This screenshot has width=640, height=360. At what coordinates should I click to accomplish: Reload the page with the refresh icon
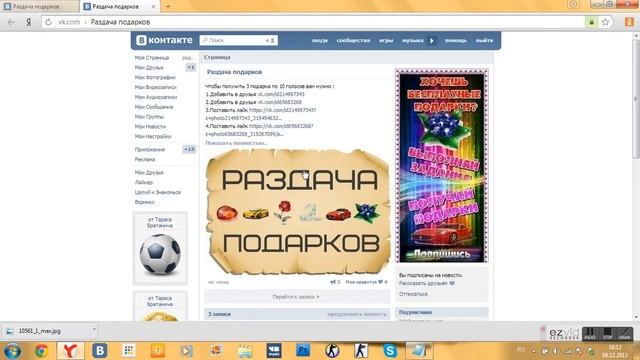[48, 22]
